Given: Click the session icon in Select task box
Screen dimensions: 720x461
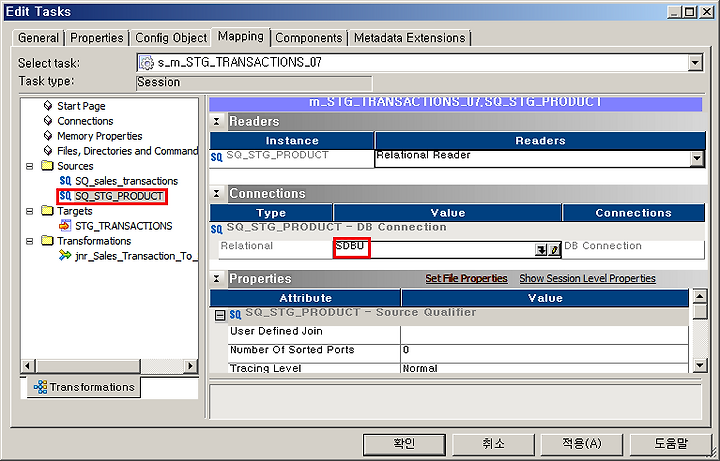Looking at the screenshot, I should pos(146,62).
